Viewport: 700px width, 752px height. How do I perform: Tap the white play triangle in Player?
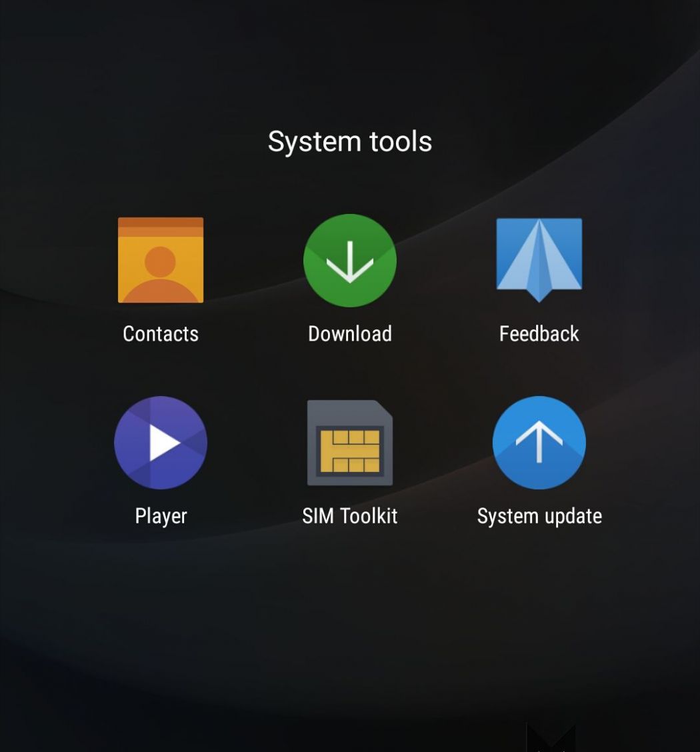tap(164, 443)
